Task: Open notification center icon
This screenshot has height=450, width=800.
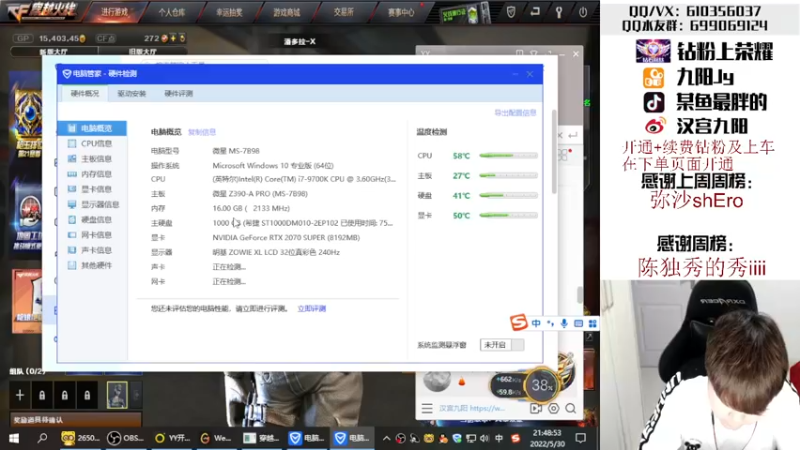Action: (x=580, y=438)
